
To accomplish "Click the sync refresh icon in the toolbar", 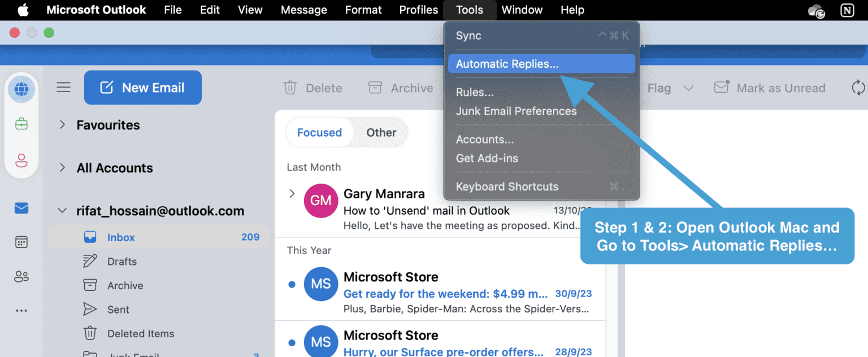I will 858,88.
